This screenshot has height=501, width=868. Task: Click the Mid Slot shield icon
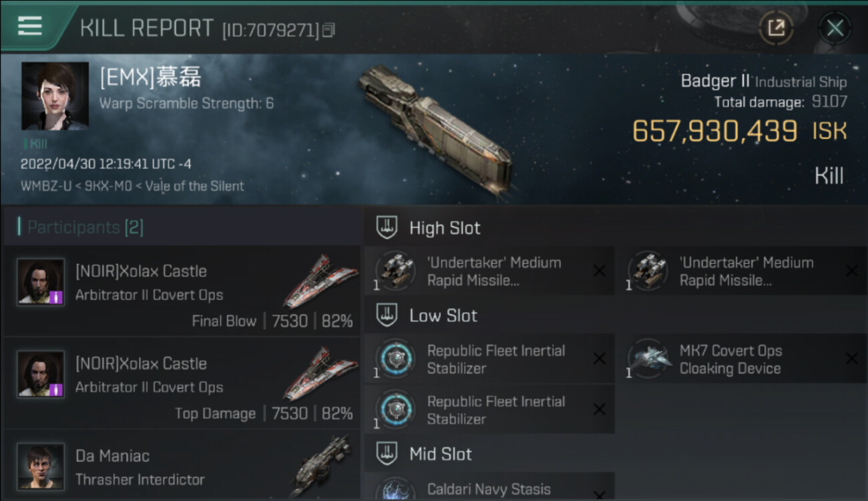(387, 454)
